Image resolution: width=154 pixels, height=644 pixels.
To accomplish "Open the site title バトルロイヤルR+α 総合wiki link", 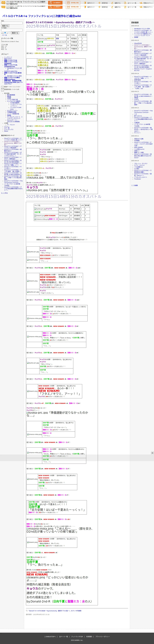I will click(x=42, y=16).
